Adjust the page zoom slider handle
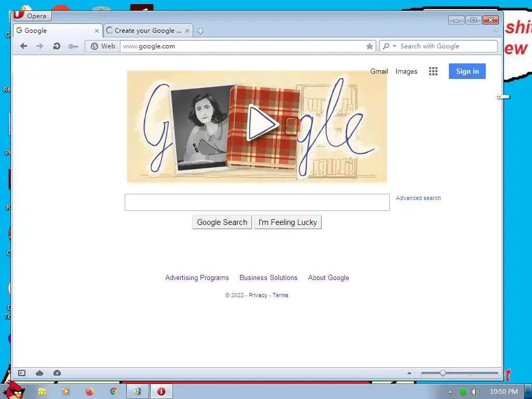The width and height of the screenshot is (532, 399). pos(443,373)
